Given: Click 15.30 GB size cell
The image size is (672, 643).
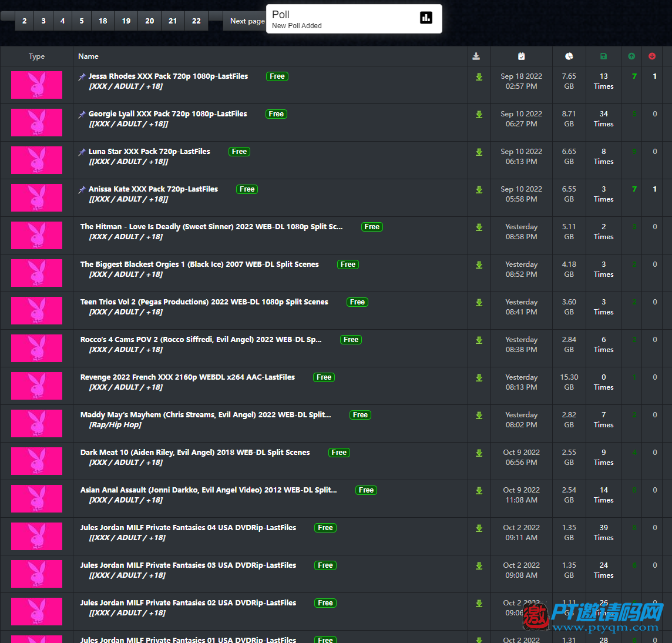Looking at the screenshot, I should [569, 382].
